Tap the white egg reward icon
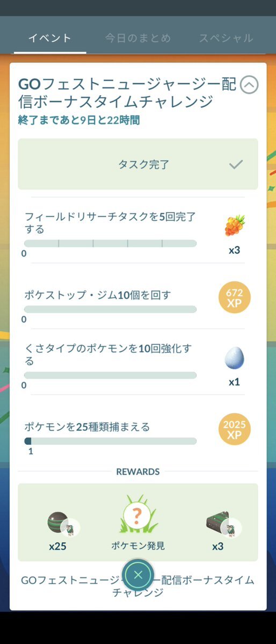This screenshot has height=644, width=276. click(234, 359)
